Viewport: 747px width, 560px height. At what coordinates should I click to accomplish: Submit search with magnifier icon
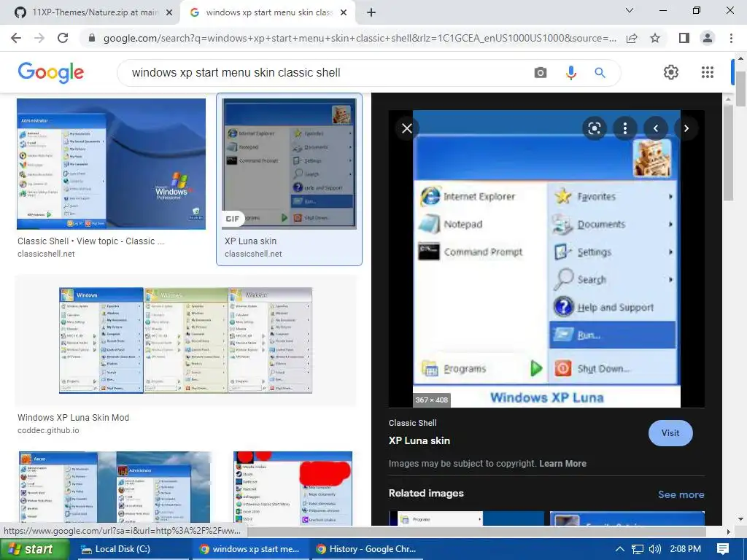[x=600, y=72]
